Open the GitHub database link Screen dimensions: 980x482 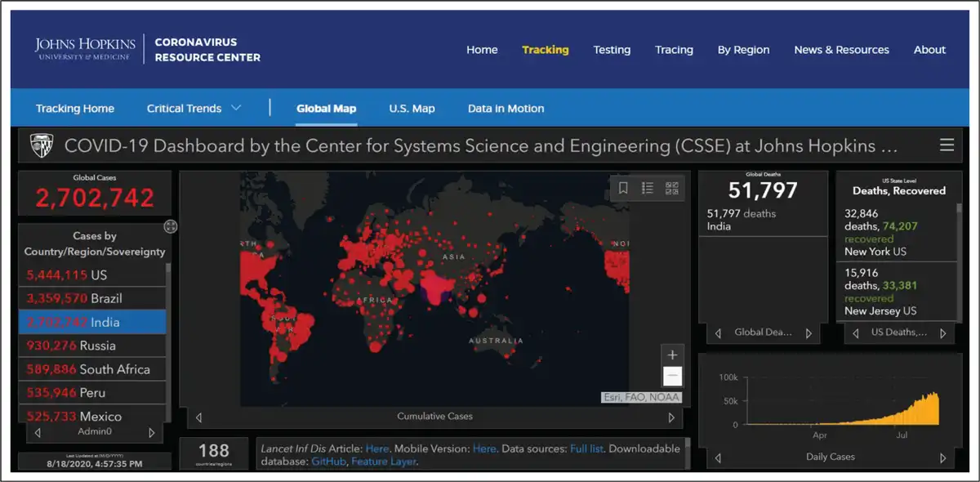coord(329,462)
